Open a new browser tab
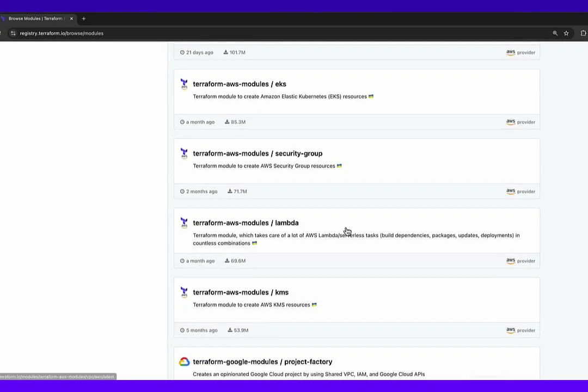Viewport: 588px width, 392px height. coord(84,19)
